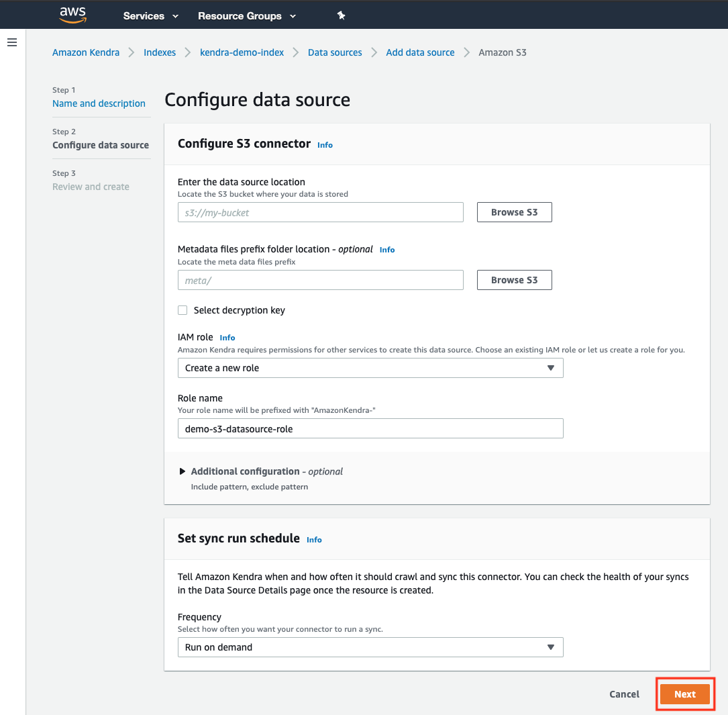Open the Resource Groups menu

(246, 16)
